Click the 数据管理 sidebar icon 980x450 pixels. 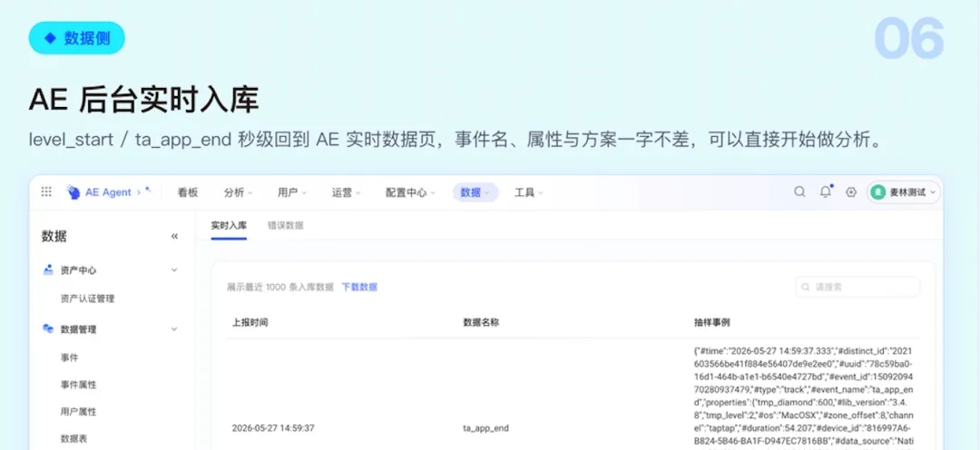pos(48,328)
